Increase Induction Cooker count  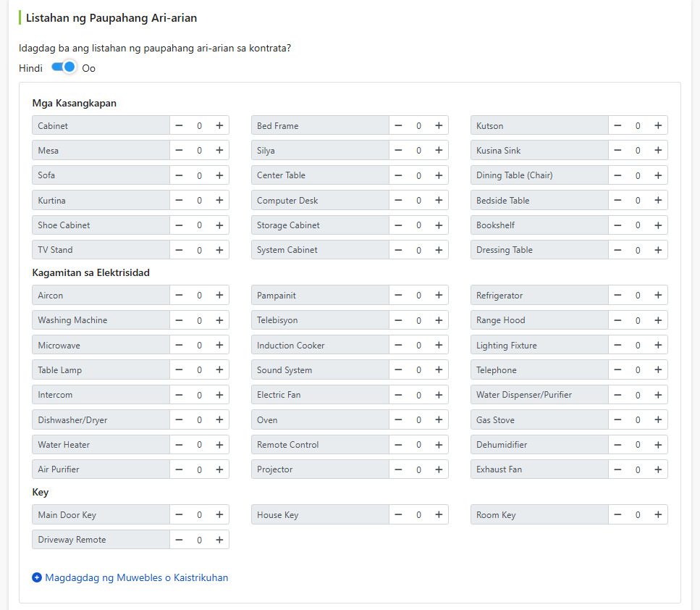coord(439,345)
